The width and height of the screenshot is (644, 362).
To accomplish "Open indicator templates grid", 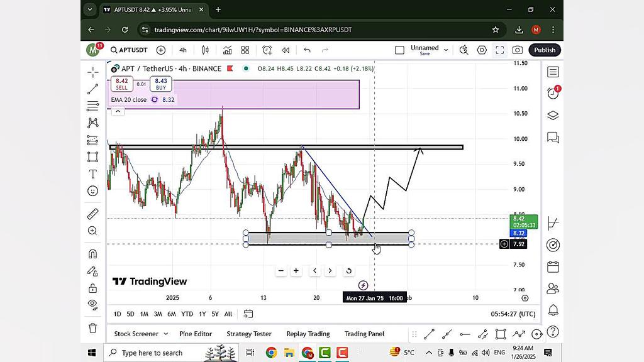I will click(x=245, y=50).
